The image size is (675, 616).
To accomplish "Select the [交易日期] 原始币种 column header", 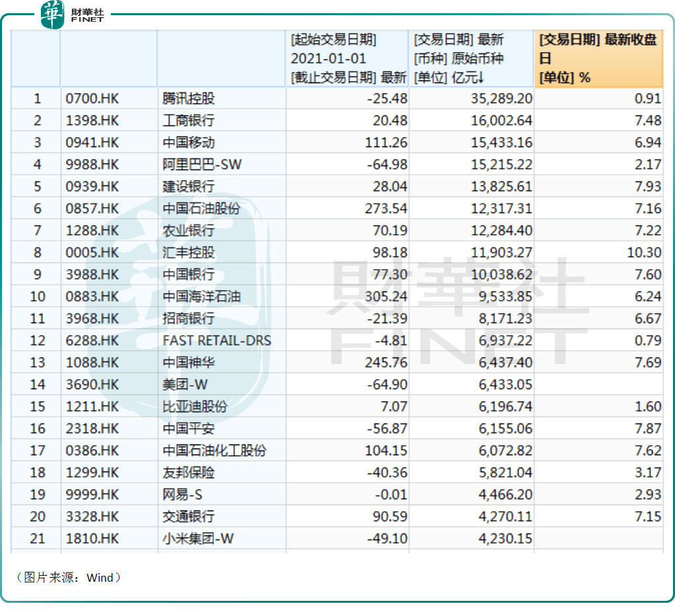I will pyautogui.click(x=472, y=58).
